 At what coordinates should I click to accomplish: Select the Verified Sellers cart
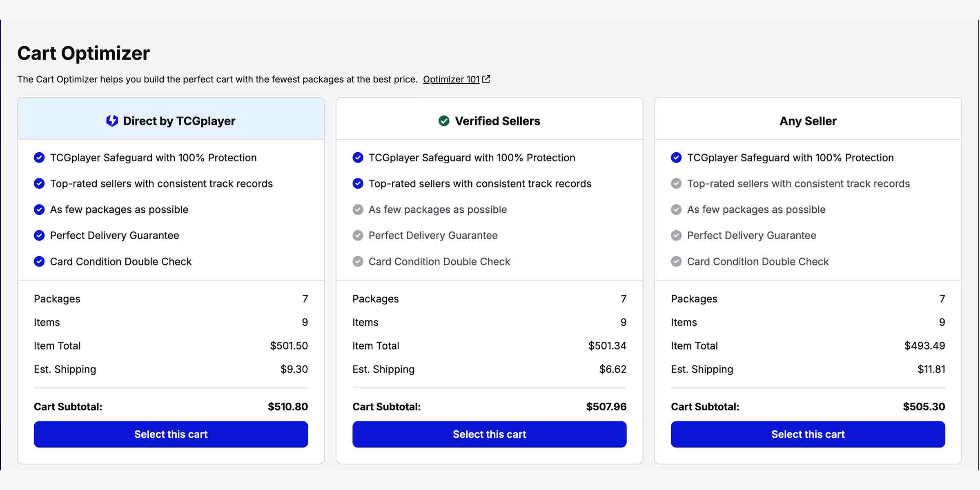pyautogui.click(x=489, y=434)
